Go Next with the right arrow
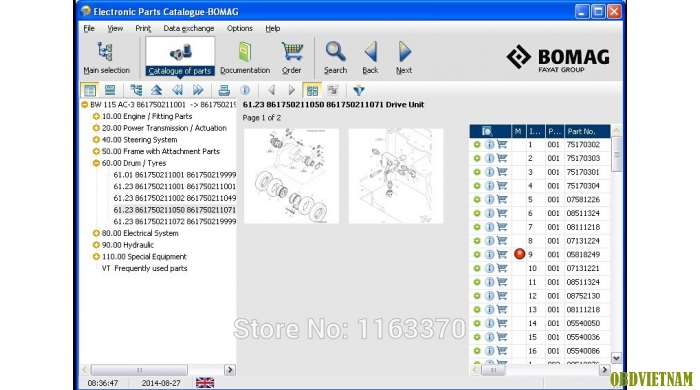The height and width of the screenshot is (390, 700). coord(404,57)
